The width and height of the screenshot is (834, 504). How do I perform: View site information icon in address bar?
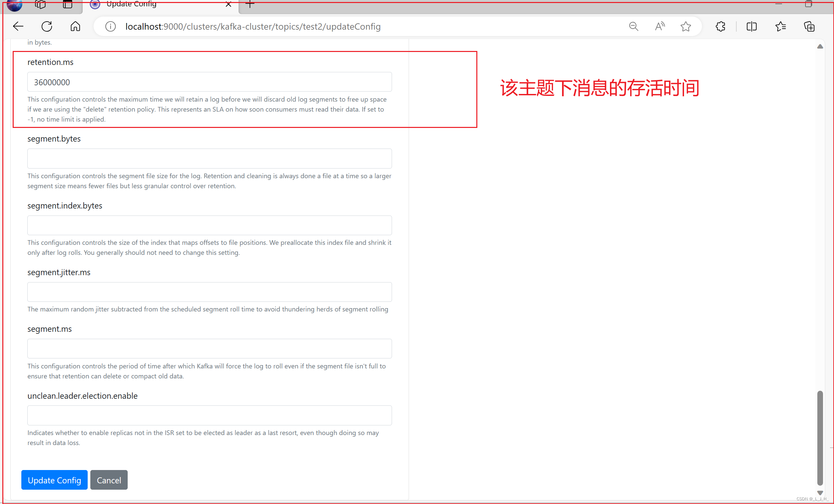pyautogui.click(x=110, y=26)
